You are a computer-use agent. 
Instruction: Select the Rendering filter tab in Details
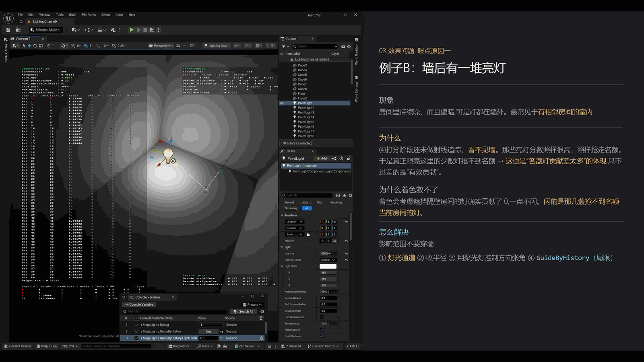click(336, 203)
